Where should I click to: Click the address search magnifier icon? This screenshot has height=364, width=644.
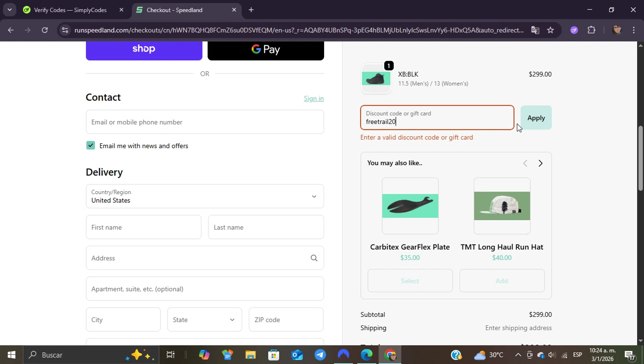point(314,258)
